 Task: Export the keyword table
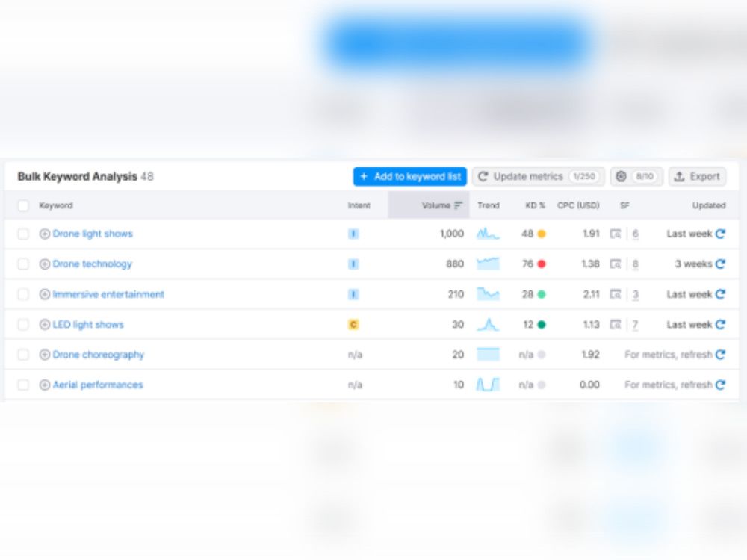click(698, 177)
